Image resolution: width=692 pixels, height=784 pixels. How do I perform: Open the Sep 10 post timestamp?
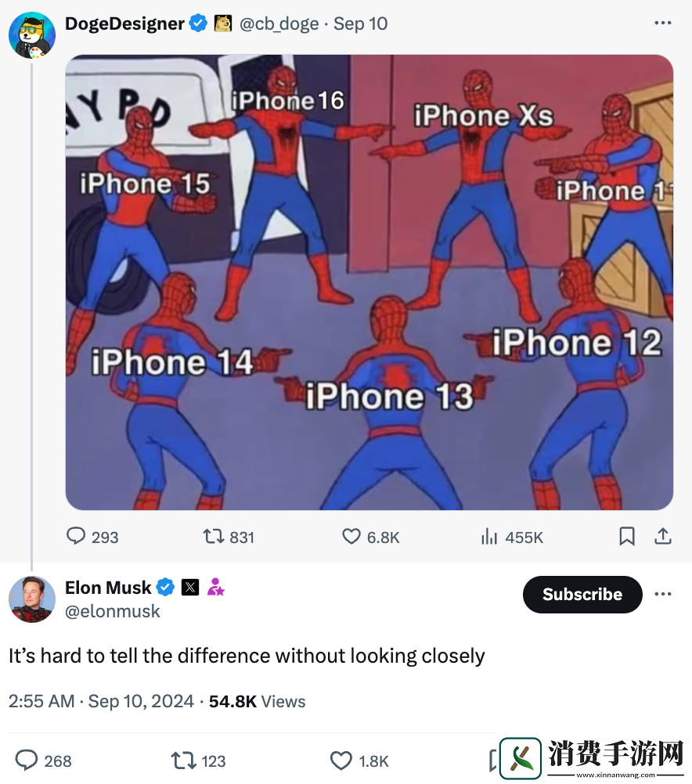click(360, 23)
